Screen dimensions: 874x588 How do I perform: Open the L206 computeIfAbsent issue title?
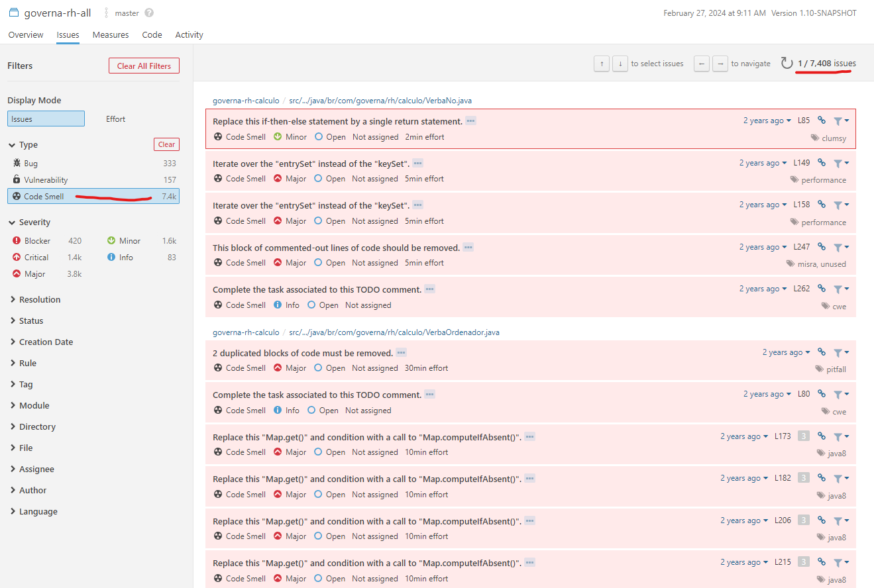click(x=367, y=520)
